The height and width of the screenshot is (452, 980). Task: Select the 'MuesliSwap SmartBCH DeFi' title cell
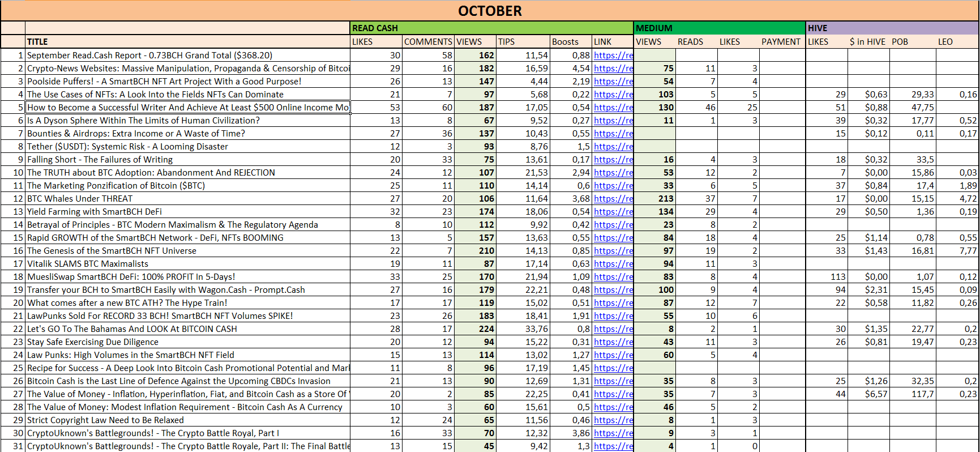[187, 277]
